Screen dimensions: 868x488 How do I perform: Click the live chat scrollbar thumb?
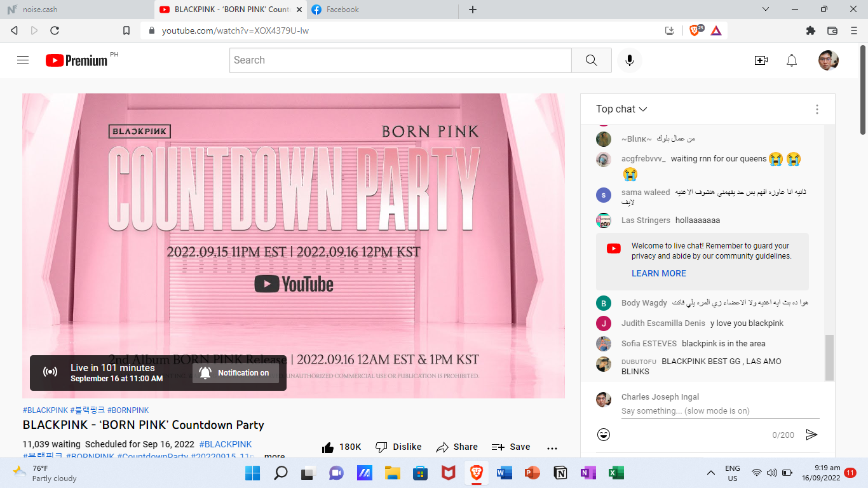click(829, 357)
